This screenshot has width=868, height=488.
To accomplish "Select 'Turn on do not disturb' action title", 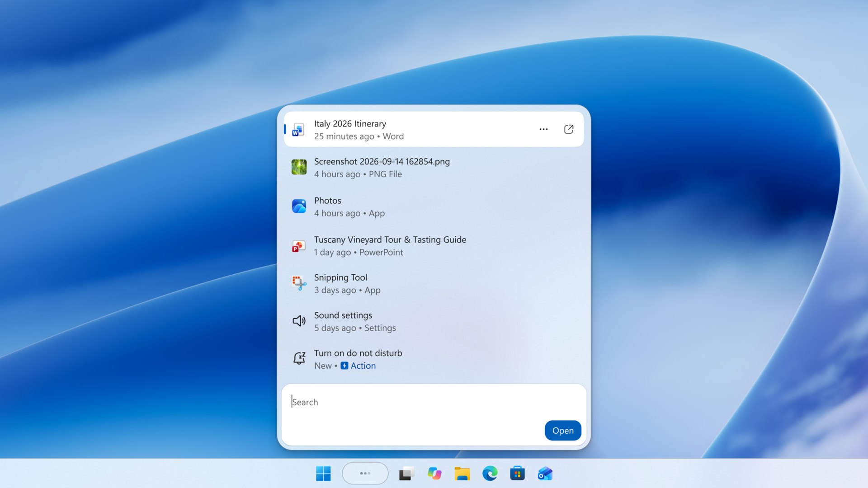I will click(358, 353).
